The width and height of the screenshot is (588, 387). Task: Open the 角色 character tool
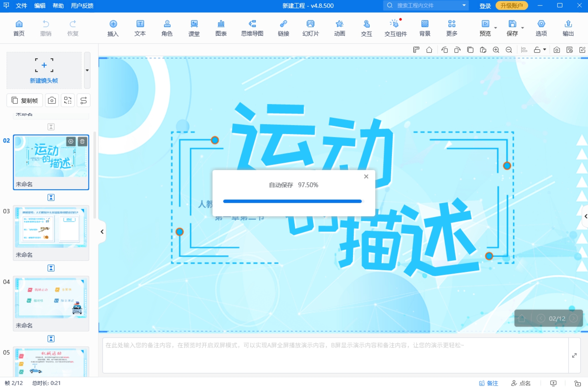point(167,28)
